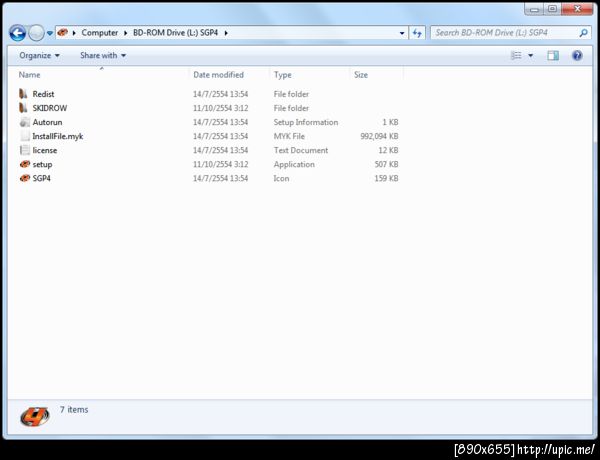Viewport: 600px width, 460px height.
Task: Click the 7 items status text
Action: click(x=74, y=409)
